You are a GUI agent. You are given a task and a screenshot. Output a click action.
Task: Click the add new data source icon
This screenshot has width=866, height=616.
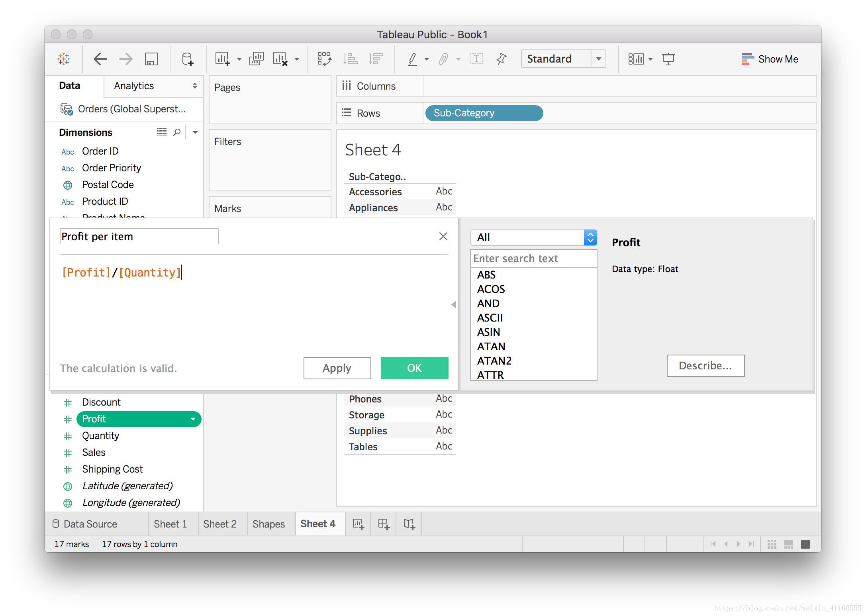(x=188, y=59)
